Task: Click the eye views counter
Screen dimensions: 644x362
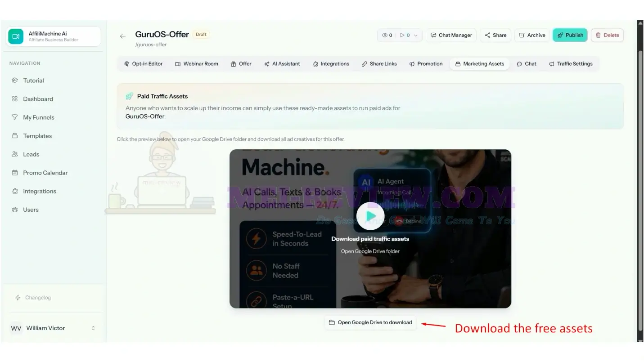Action: tap(387, 35)
